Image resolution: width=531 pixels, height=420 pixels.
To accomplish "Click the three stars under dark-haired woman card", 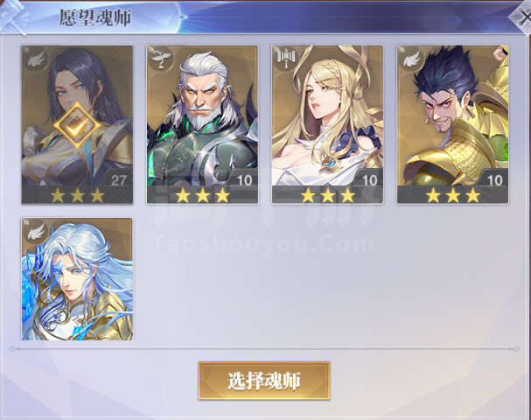I will 78,196.
